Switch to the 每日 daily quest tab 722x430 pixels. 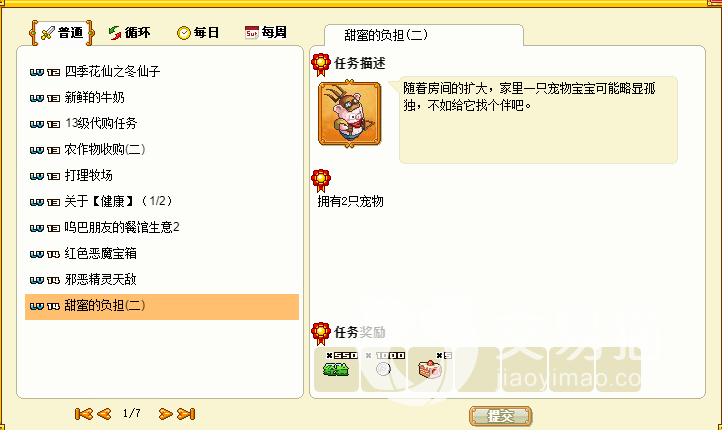coord(198,33)
